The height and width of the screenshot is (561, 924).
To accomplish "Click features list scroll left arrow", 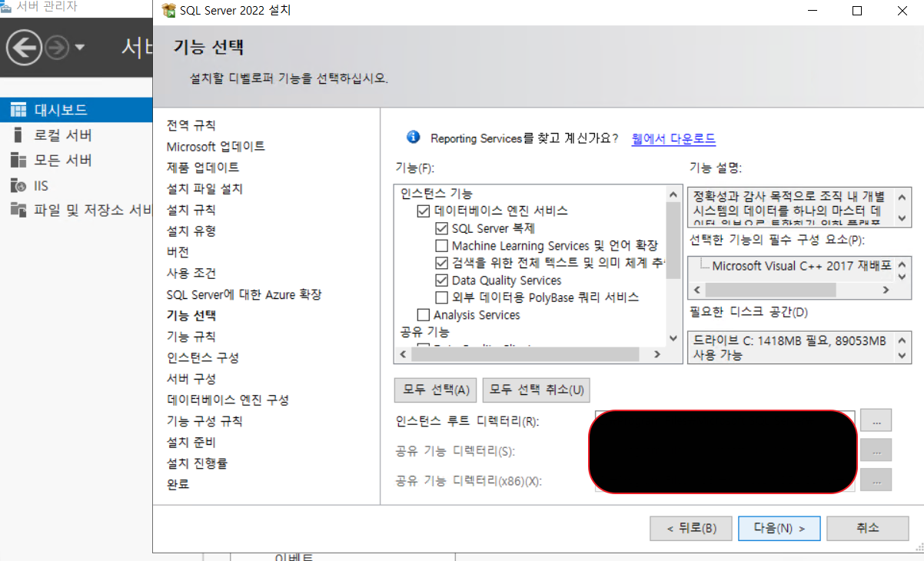I will tap(401, 354).
